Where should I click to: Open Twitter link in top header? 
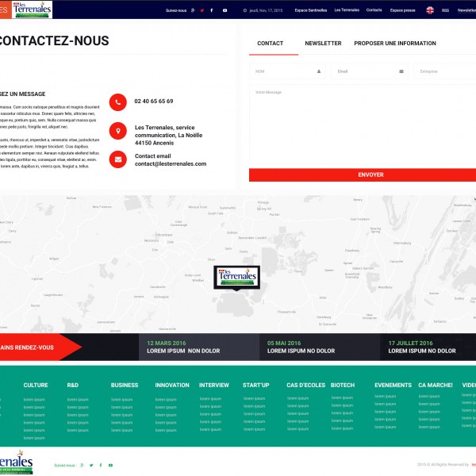click(202, 10)
